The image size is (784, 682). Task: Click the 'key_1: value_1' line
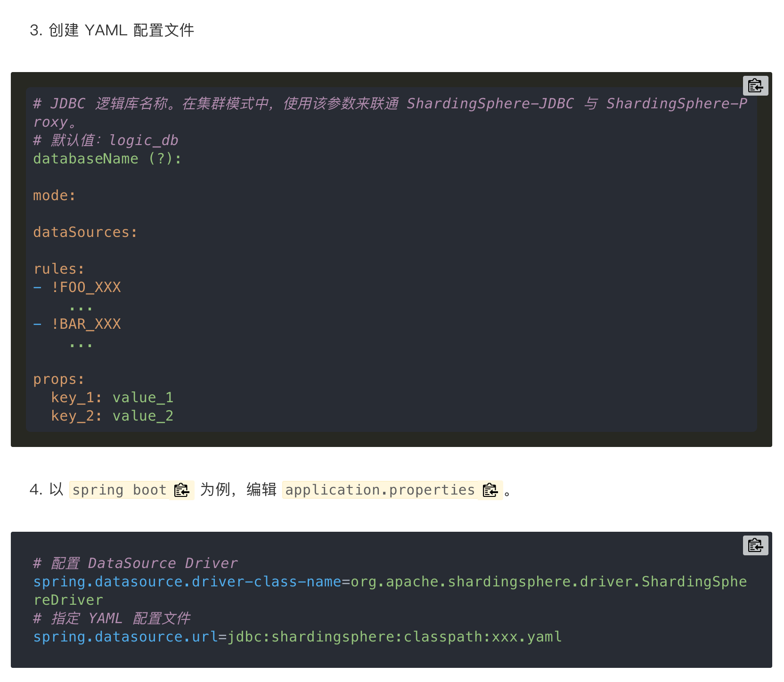(112, 398)
